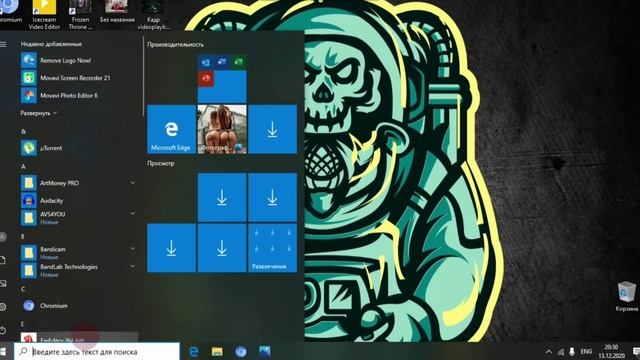The width and height of the screenshot is (640, 360).
Task: Open the notification center icon
Action: (636, 351)
